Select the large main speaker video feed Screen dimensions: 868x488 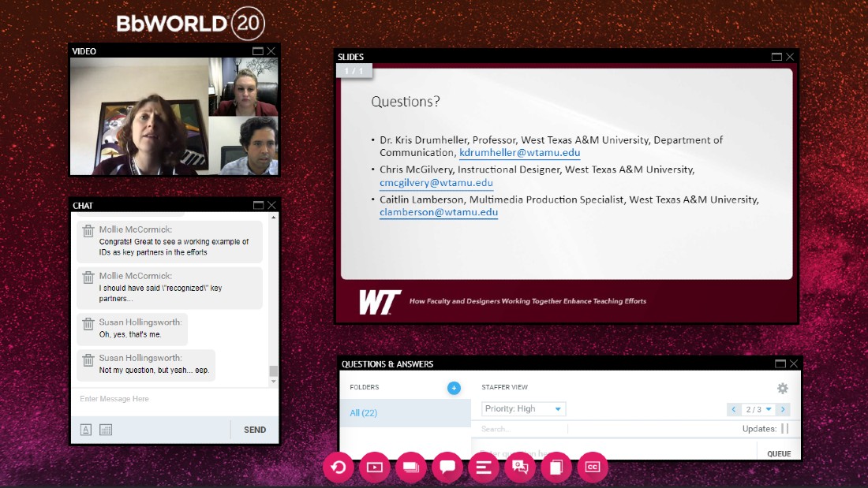[x=140, y=116]
